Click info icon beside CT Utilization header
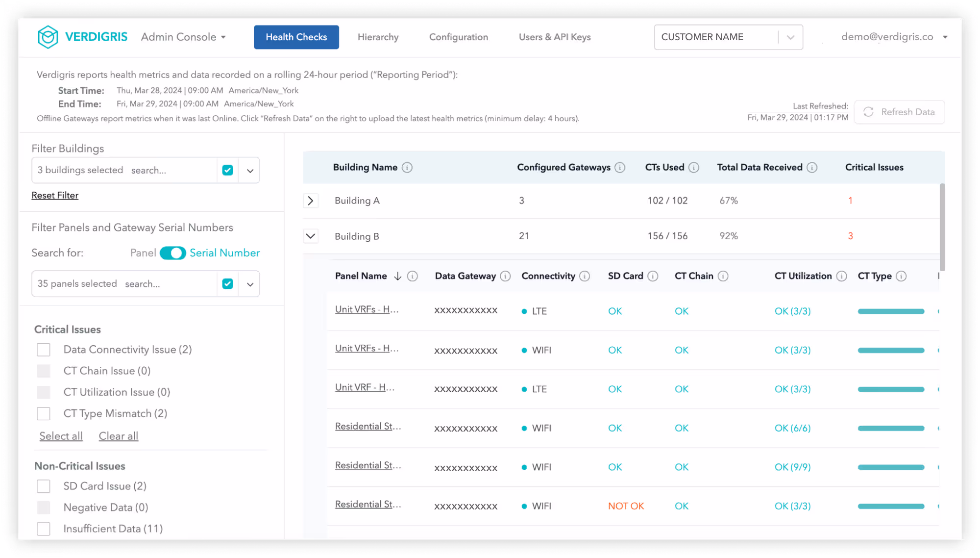 [841, 277]
